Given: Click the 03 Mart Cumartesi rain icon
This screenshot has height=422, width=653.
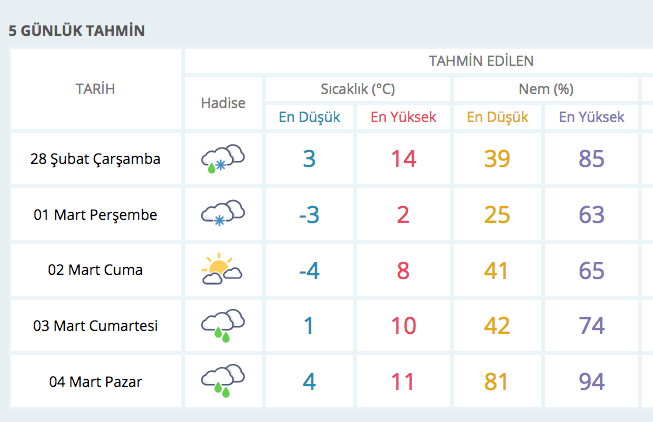Looking at the screenshot, I should pos(223,325).
